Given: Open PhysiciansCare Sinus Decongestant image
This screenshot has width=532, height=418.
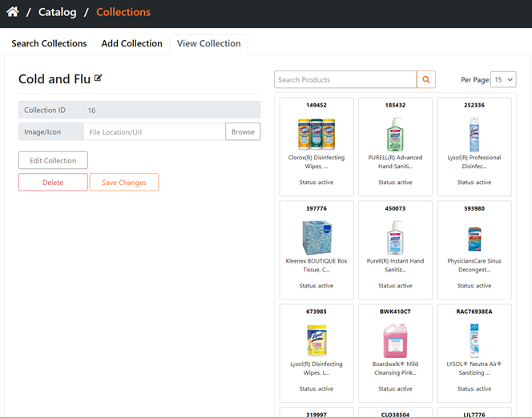Looking at the screenshot, I should [x=474, y=239].
